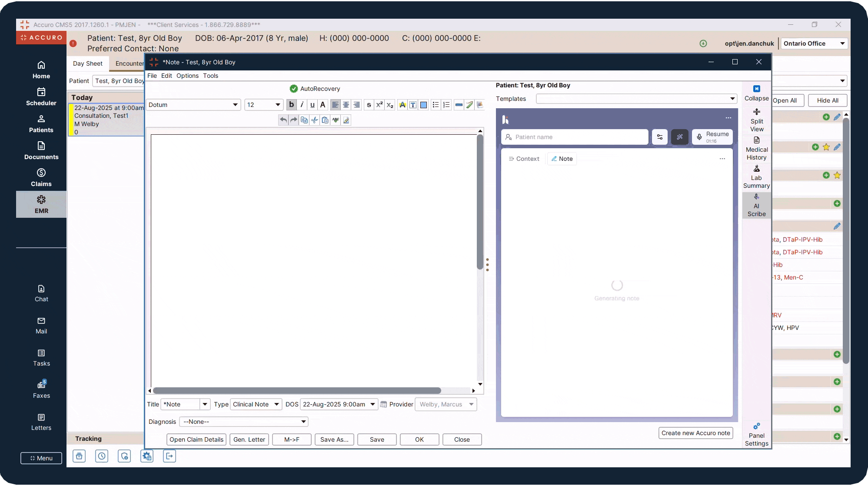The height and width of the screenshot is (486, 868).
Task: Click the magic wand icon beside Resume
Action: pyautogui.click(x=679, y=137)
